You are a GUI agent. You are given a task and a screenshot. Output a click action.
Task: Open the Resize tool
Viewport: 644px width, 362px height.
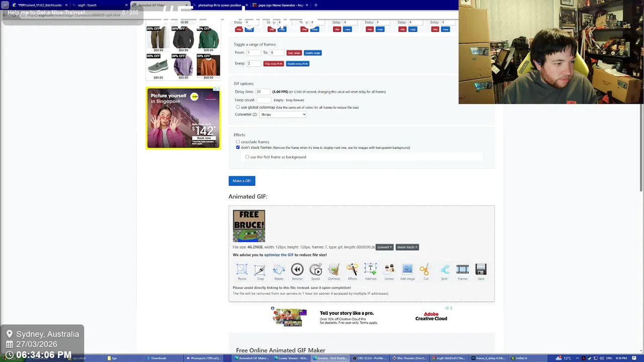(242, 272)
